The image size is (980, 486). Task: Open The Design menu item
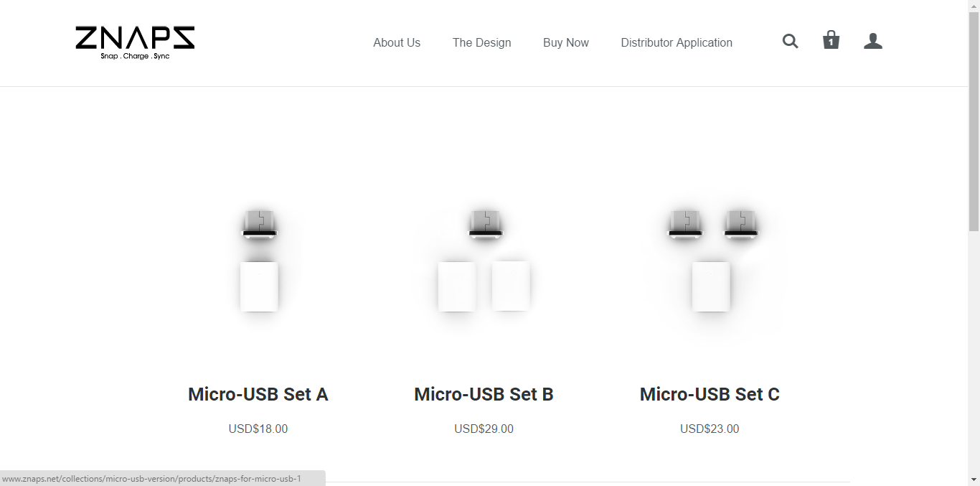(481, 43)
